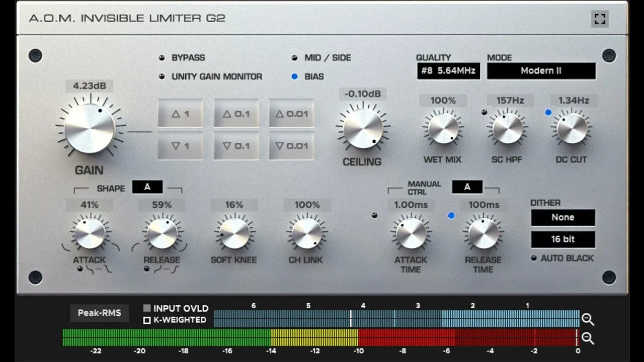644x362 pixels.
Task: Click the 16% soft knee value field
Action: pos(234,205)
